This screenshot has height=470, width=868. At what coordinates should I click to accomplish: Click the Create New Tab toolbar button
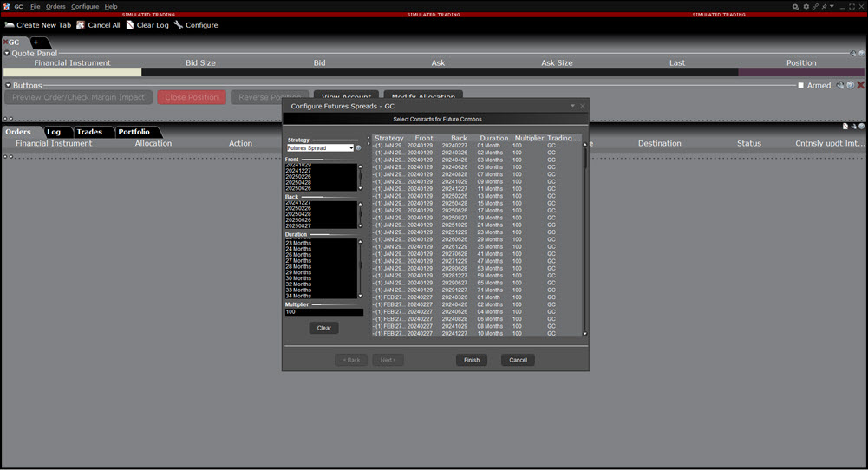point(37,25)
